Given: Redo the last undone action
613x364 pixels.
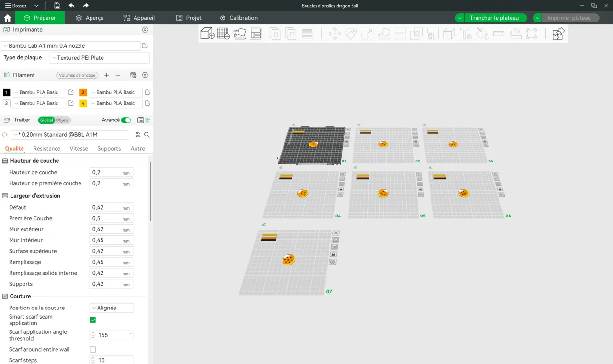Looking at the screenshot, I should pyautogui.click(x=86, y=6).
